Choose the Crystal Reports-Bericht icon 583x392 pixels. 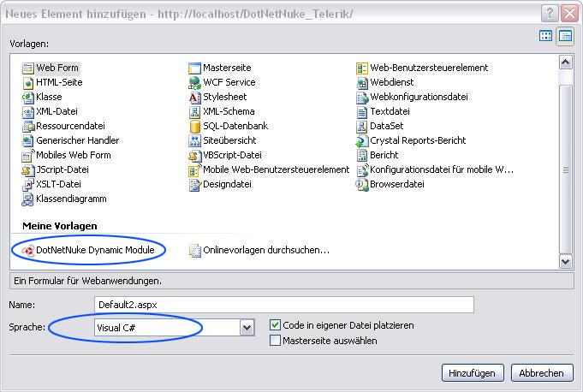pos(362,141)
